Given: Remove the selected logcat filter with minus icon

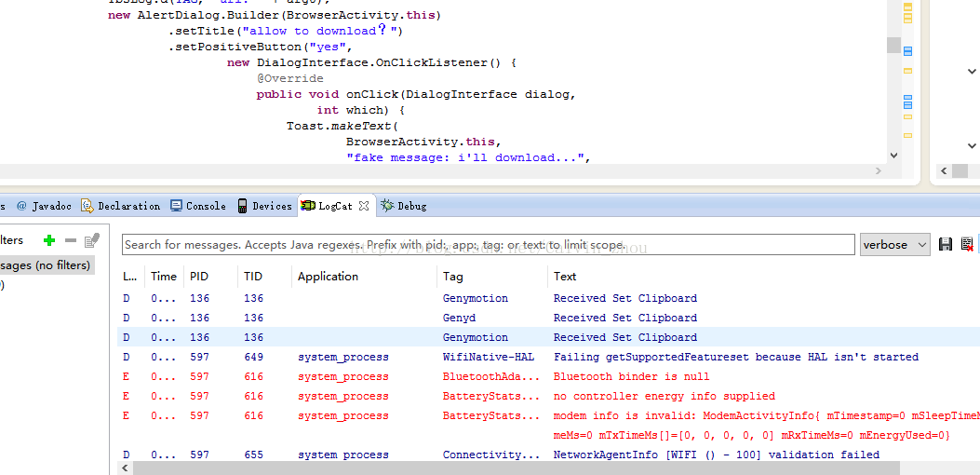Looking at the screenshot, I should 71,240.
